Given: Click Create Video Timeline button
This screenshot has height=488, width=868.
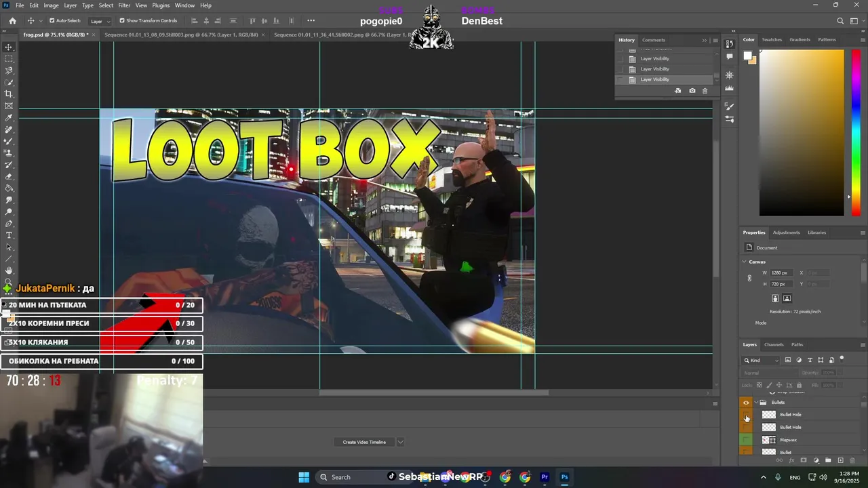Looking at the screenshot, I should [364, 442].
